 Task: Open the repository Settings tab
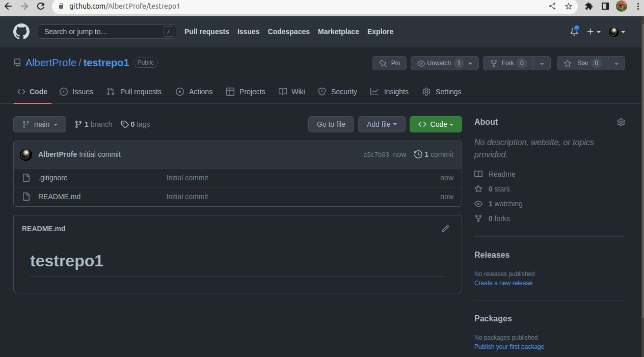pos(442,92)
